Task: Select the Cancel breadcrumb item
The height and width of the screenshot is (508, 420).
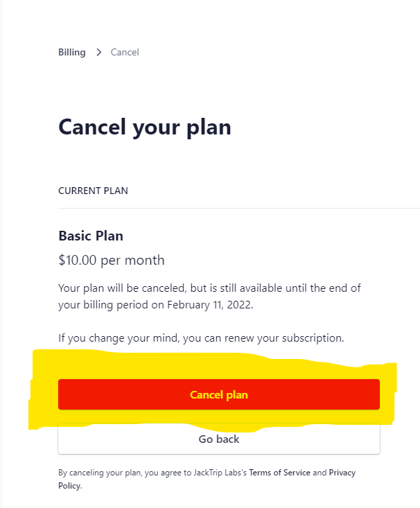Action: [125, 52]
